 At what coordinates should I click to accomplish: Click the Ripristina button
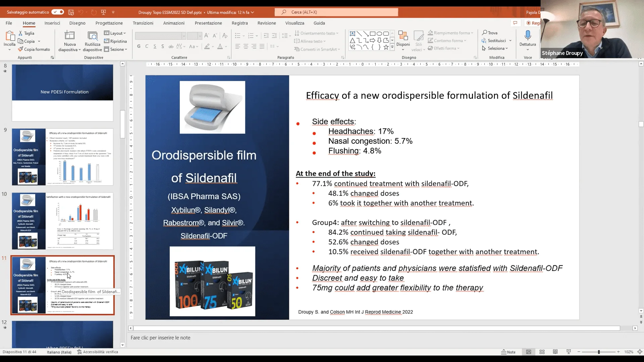[115, 41]
